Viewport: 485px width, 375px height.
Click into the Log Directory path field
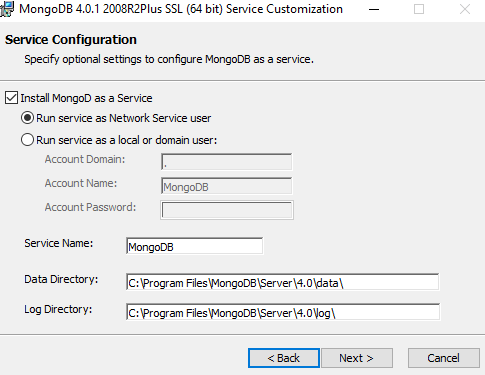click(x=283, y=312)
